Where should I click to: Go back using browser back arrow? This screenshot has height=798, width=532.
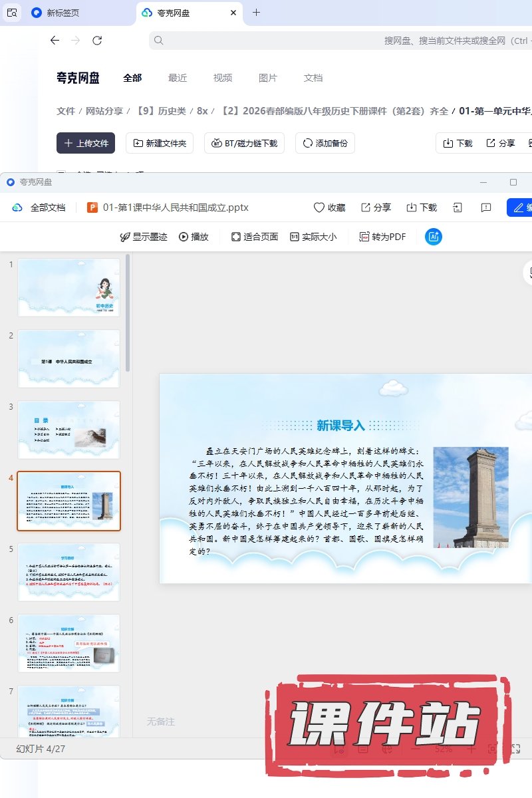click(x=55, y=41)
